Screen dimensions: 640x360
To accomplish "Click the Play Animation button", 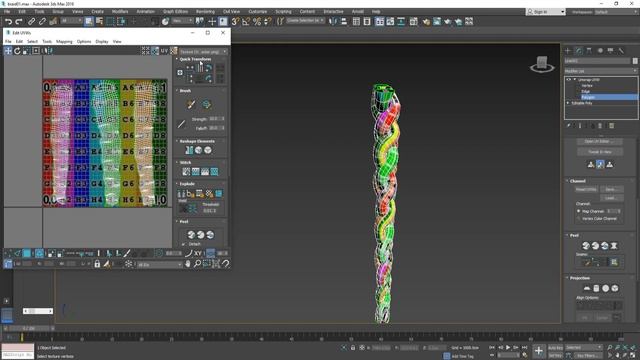I will 508,347.
